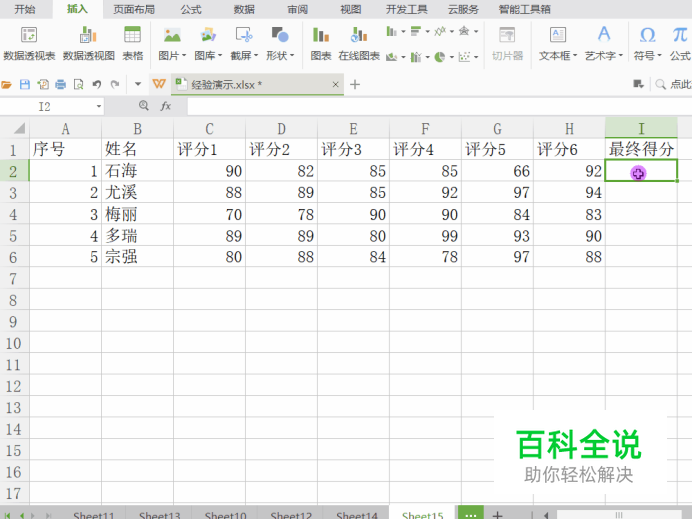692x519 pixels.
Task: Expand the 符号 dropdown arrow
Action: click(x=659, y=56)
